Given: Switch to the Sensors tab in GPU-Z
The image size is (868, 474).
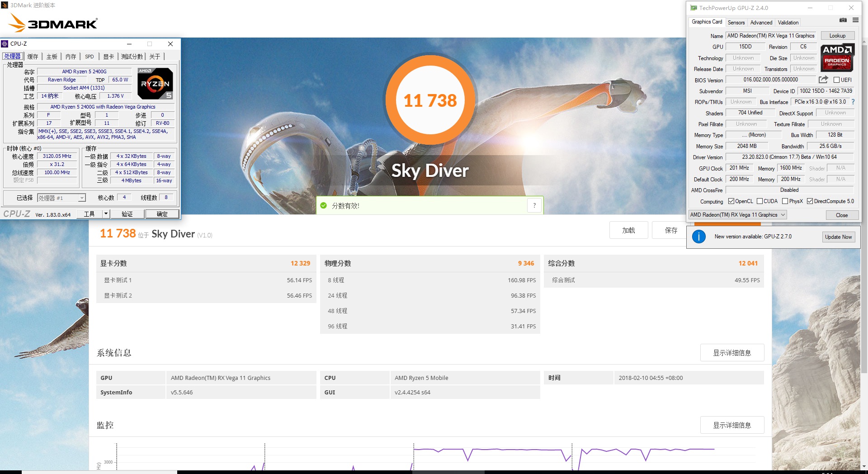Looking at the screenshot, I should [736, 22].
